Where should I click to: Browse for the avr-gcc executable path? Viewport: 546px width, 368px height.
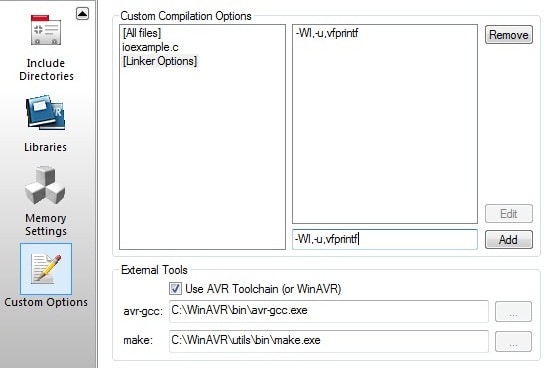[x=513, y=312]
